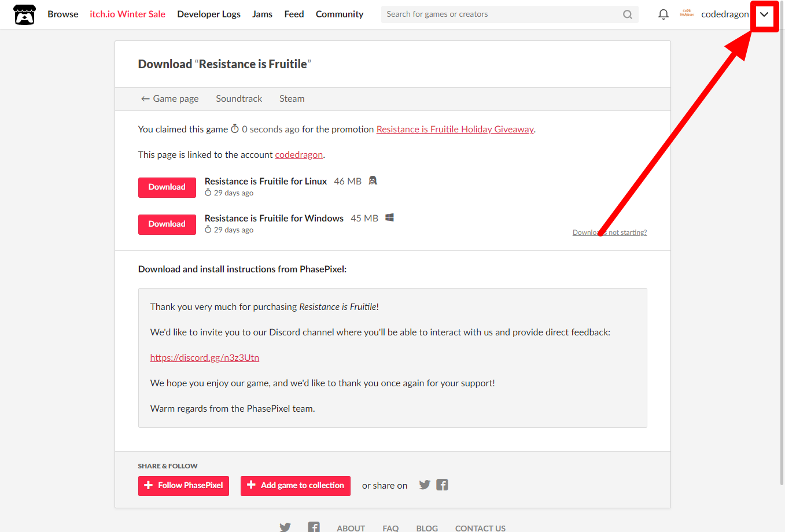Open footer Facebook icon
The height and width of the screenshot is (532, 785).
(x=314, y=527)
